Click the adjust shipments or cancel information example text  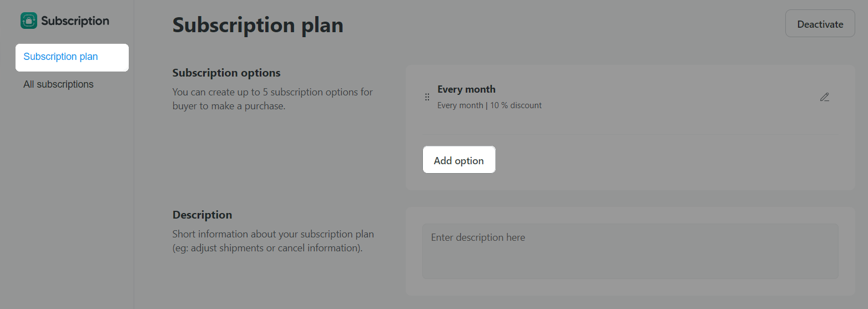click(268, 248)
